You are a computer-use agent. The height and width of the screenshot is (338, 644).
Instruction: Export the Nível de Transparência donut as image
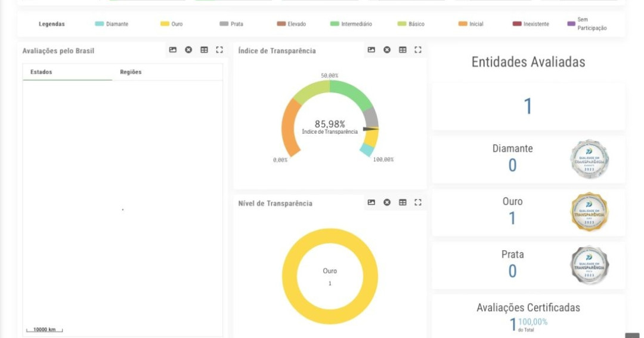point(371,202)
